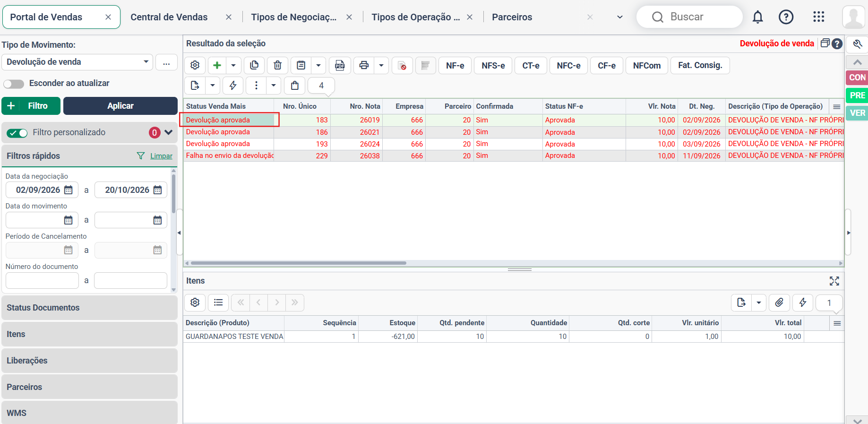Click Tipo de Movimento ellipsis button
868x424 pixels.
pos(166,62)
